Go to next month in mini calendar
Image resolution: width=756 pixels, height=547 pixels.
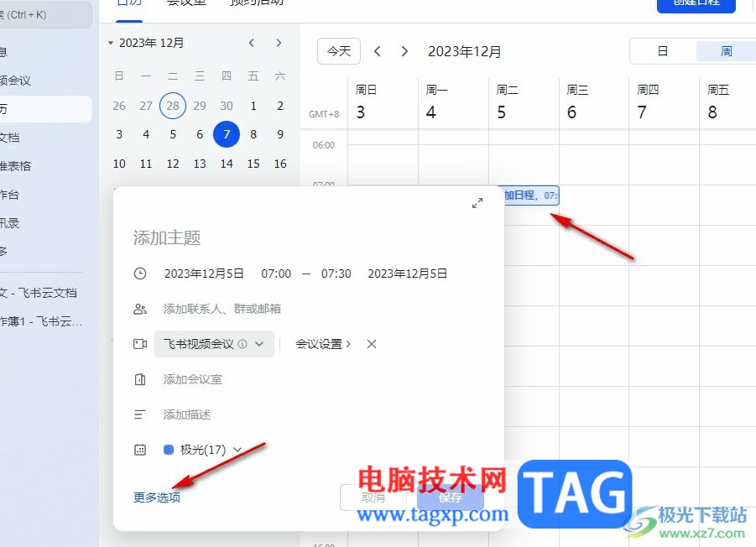[x=279, y=43]
